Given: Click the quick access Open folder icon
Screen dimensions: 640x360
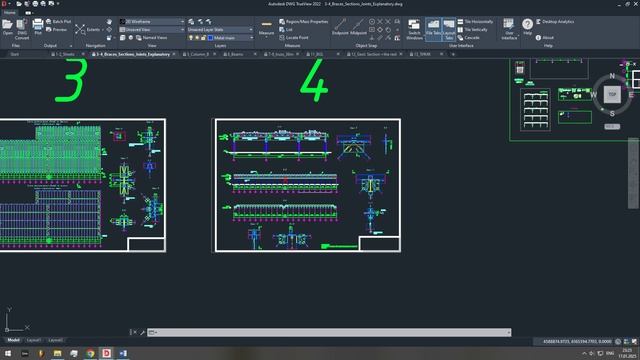Looking at the screenshot, I should click(x=19, y=4).
